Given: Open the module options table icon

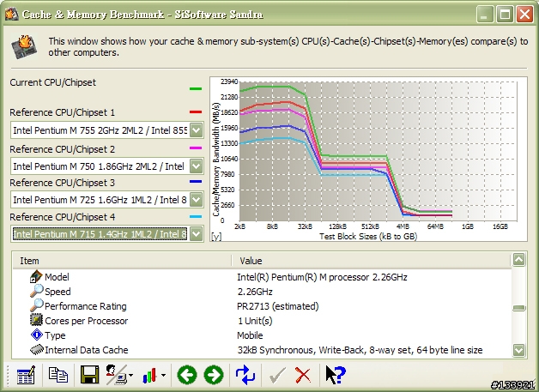Looking at the screenshot, I should click(x=26, y=375).
